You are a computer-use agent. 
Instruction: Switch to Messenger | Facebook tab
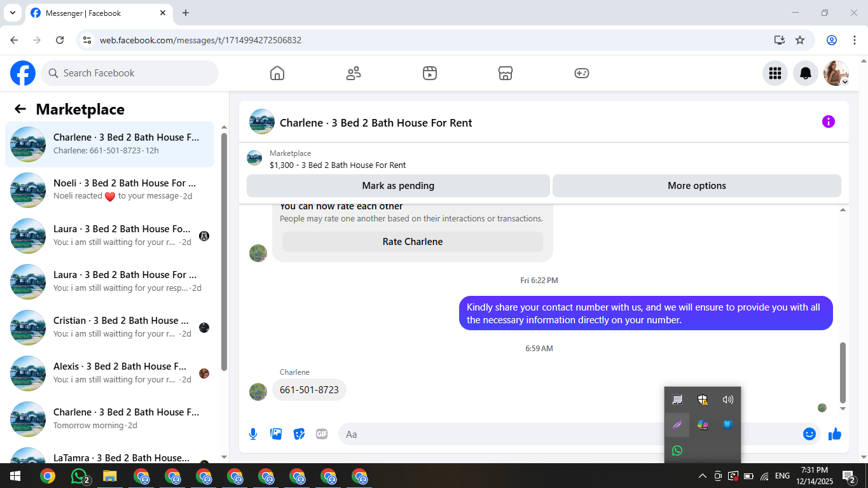point(99,13)
